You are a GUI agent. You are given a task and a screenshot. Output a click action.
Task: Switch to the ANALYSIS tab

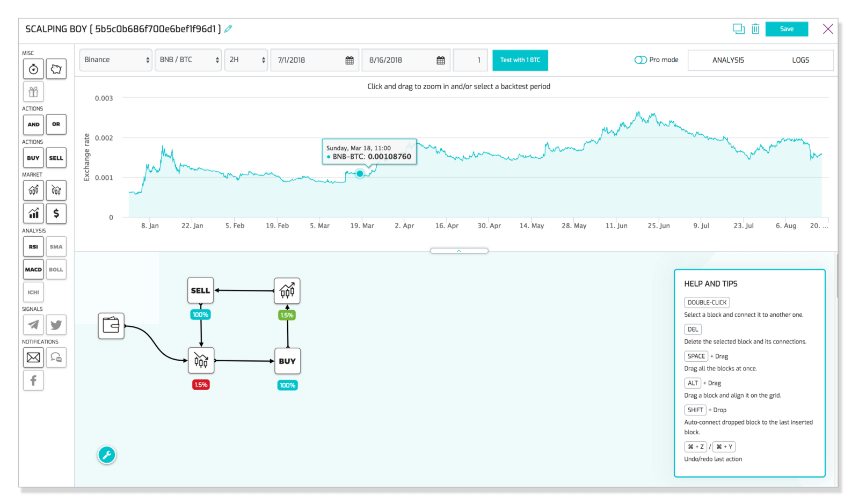728,60
